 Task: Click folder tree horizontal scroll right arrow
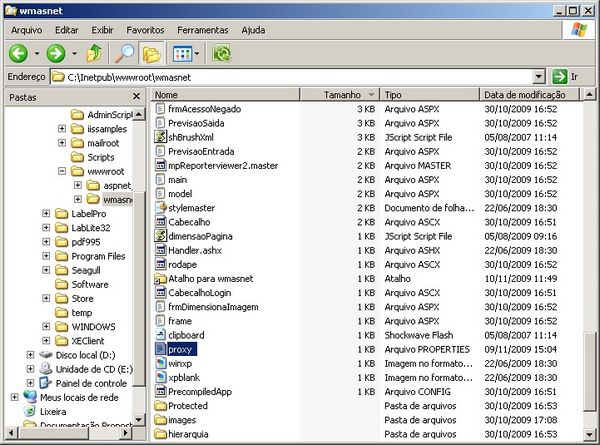pos(125,433)
